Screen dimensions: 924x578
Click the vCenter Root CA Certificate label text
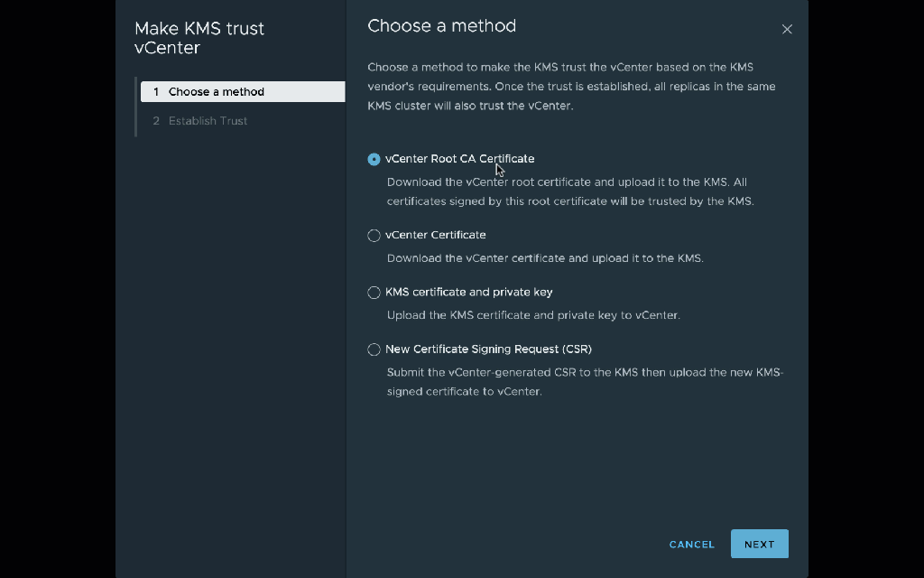click(x=459, y=159)
